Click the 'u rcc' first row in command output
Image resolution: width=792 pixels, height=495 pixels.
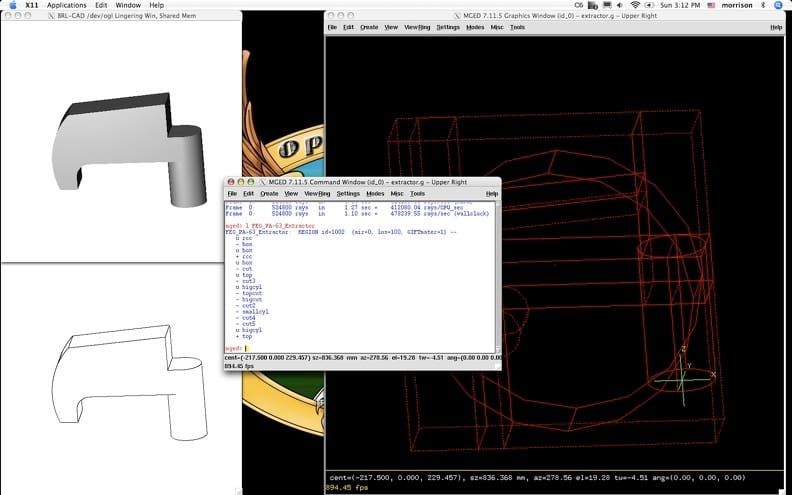coord(244,238)
